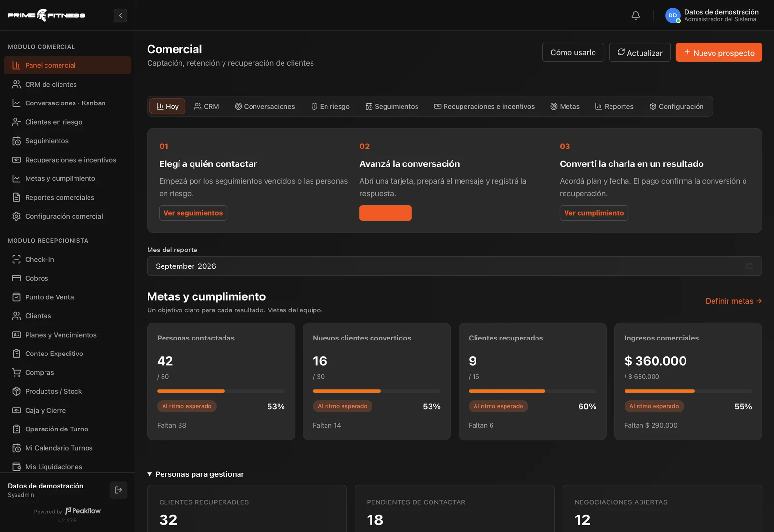Click the 'Faltan 38' text
Screen dimensions: 774x532
(172, 425)
